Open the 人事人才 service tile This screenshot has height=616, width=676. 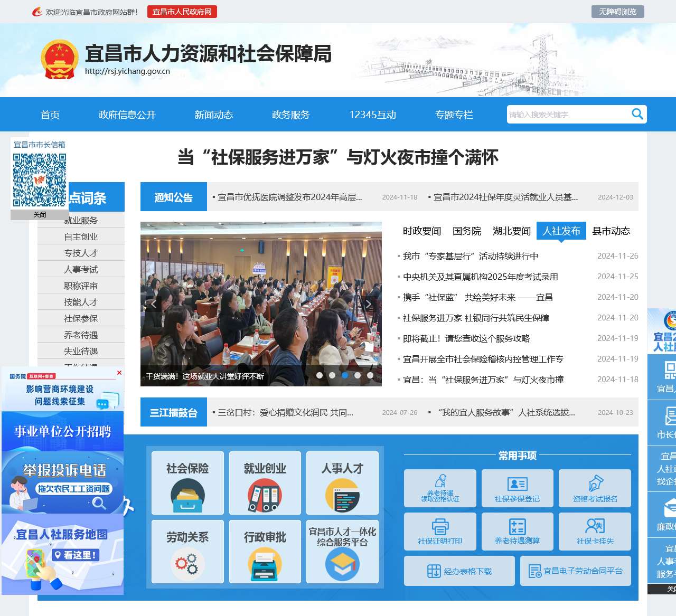(342, 482)
